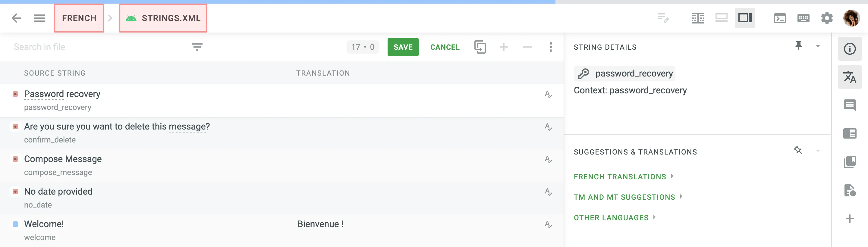The height and width of the screenshot is (247, 868).
Task: Click the proofreading mode icon
Action: point(663,18)
